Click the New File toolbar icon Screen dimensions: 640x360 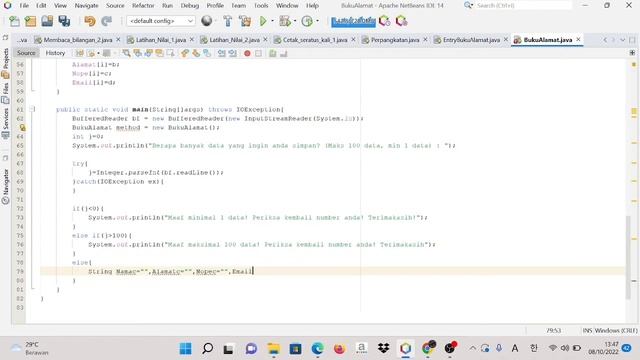click(x=14, y=21)
